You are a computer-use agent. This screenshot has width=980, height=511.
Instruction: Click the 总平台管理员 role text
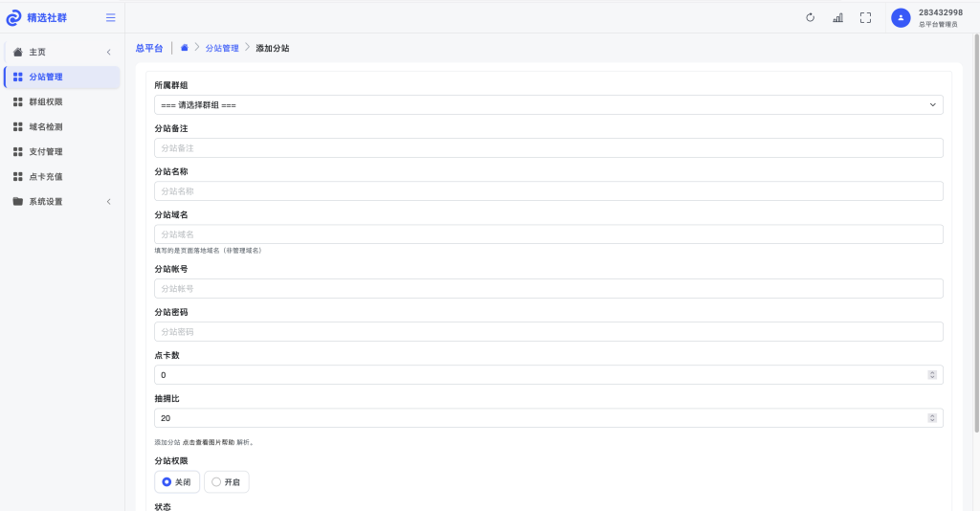[938, 24]
